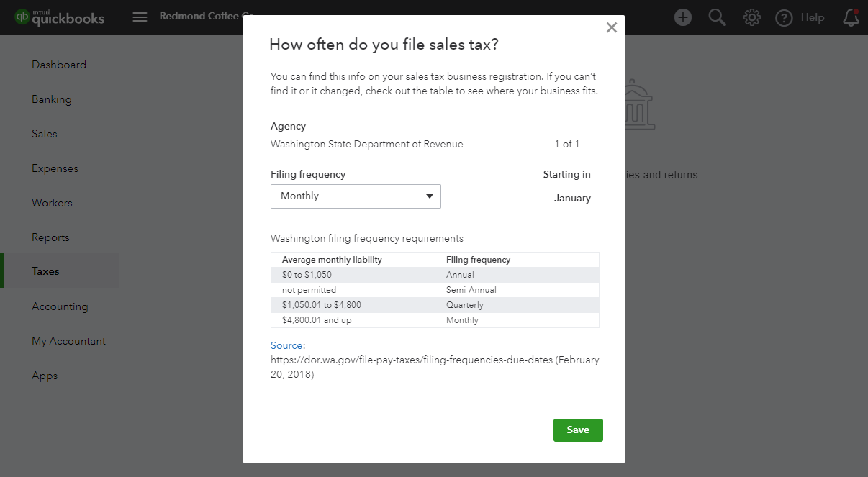This screenshot has height=477, width=868.
Task: Open Expenses section
Action: [55, 168]
